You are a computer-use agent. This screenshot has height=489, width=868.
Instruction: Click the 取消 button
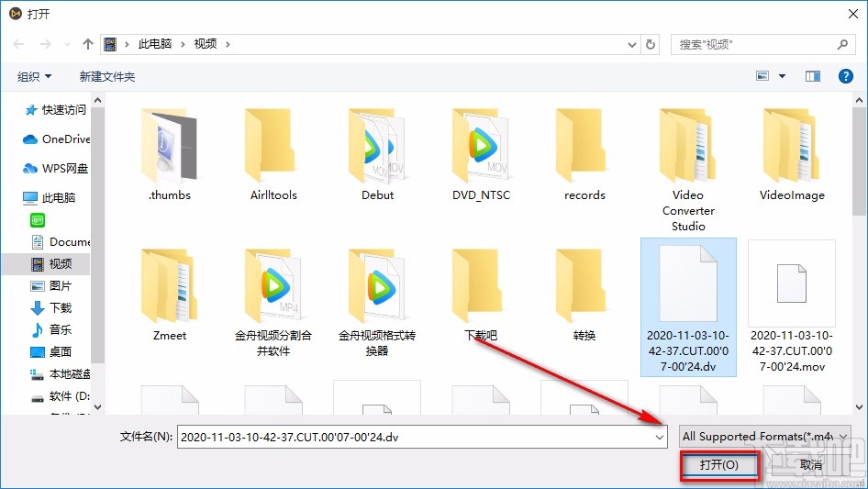811,464
